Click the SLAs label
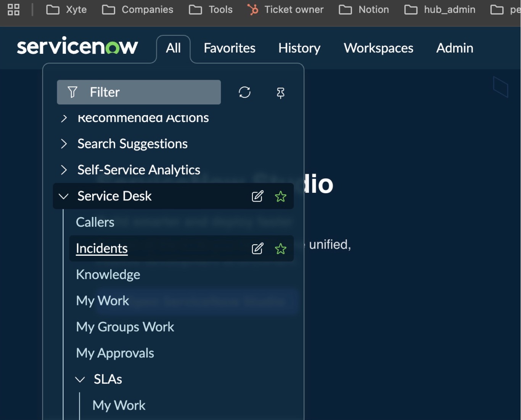 point(108,379)
